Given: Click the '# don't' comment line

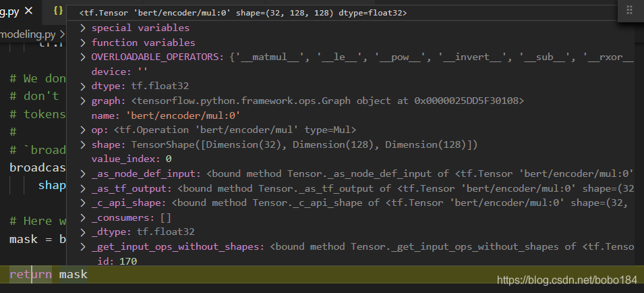Looking at the screenshot, I should point(34,96).
